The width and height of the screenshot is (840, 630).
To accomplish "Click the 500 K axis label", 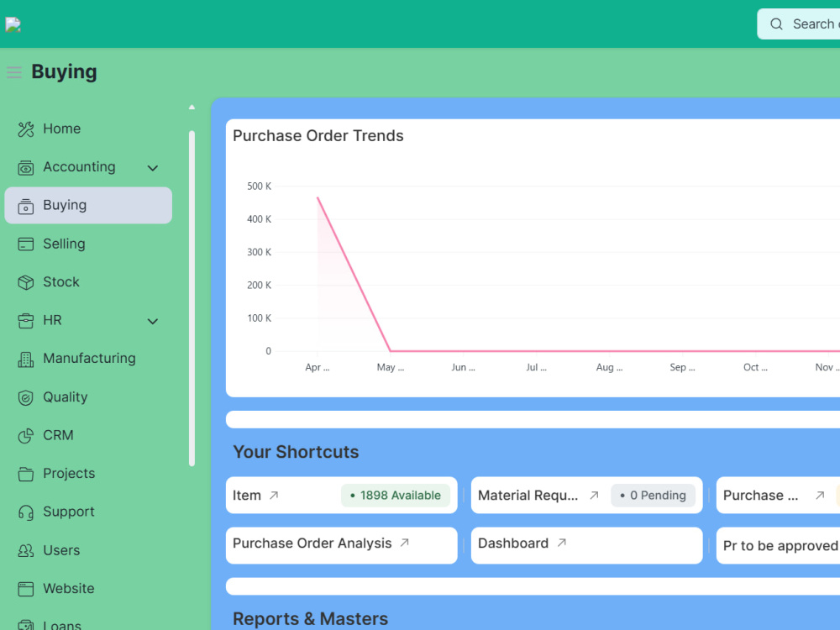I will [259, 186].
